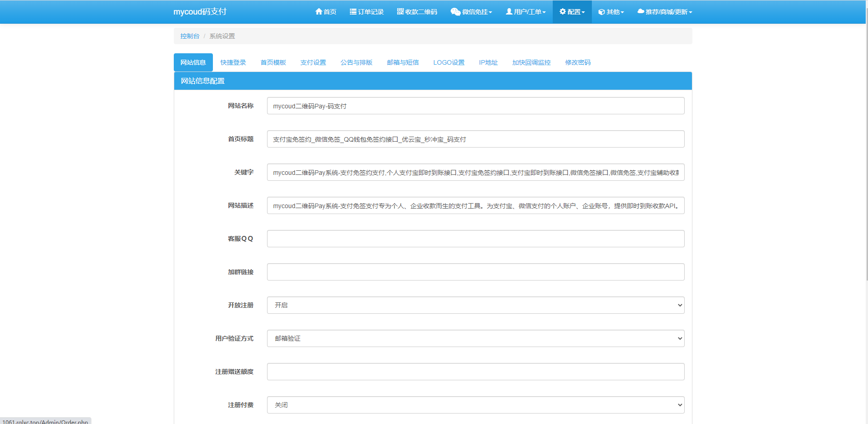868x424 pixels.
Task: Click the user icon for 用户/工单
Action: (509, 12)
